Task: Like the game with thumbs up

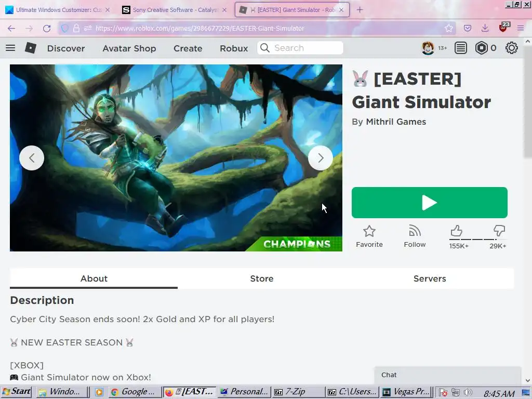Action: tap(457, 231)
